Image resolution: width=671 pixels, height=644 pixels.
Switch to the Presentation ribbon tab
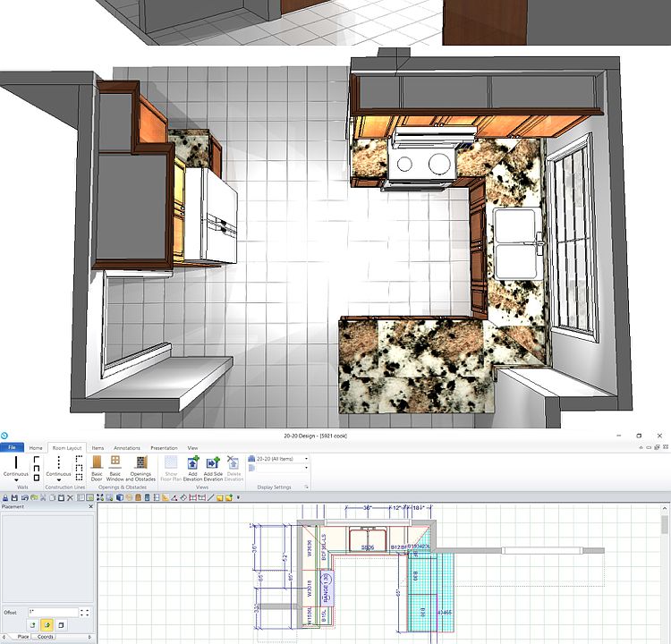(164, 448)
